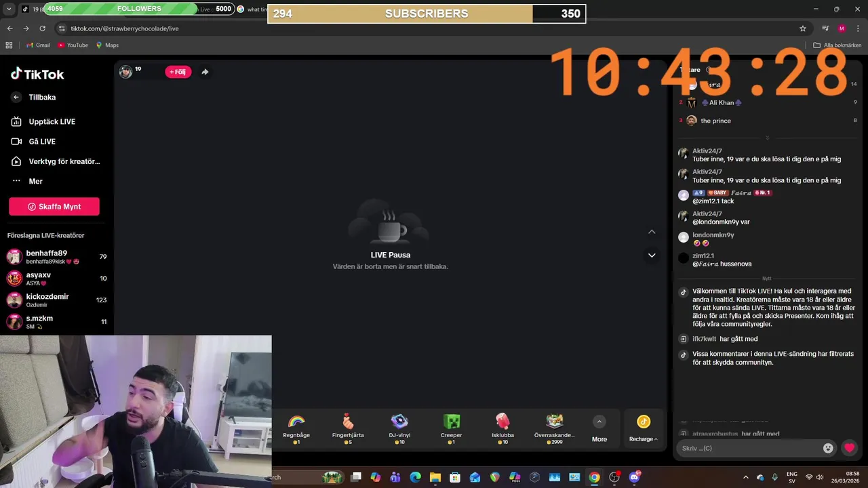Open the Chrome apps grid
The image size is (868, 488).
point(9,45)
